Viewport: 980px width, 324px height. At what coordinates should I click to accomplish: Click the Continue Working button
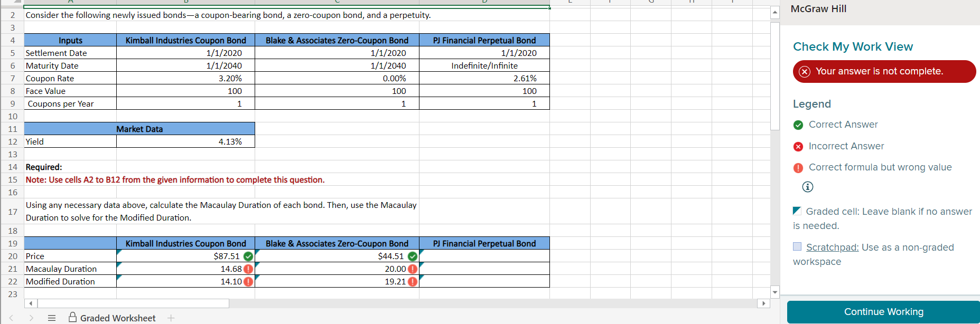coord(883,312)
